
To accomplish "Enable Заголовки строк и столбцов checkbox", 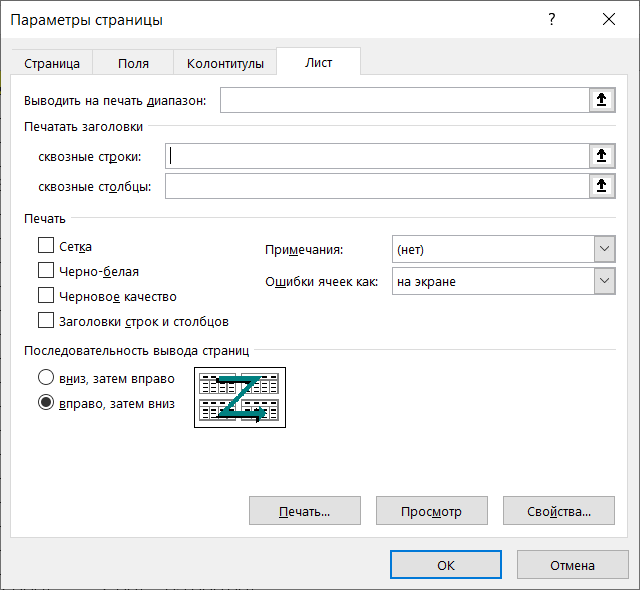I will coord(46,320).
